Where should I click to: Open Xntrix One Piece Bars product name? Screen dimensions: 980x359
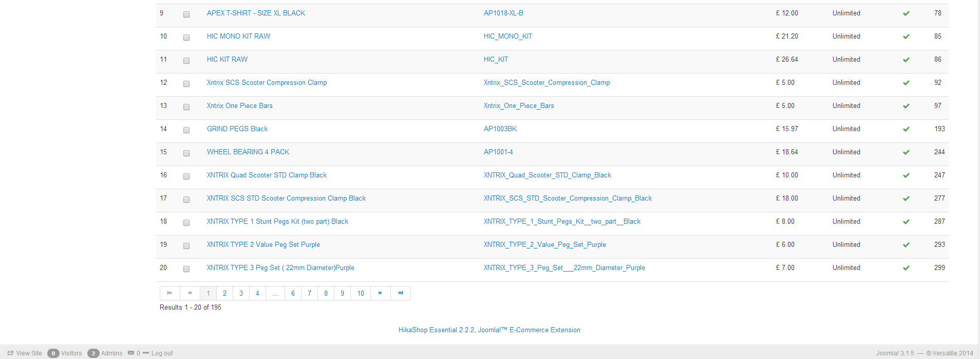tap(240, 105)
